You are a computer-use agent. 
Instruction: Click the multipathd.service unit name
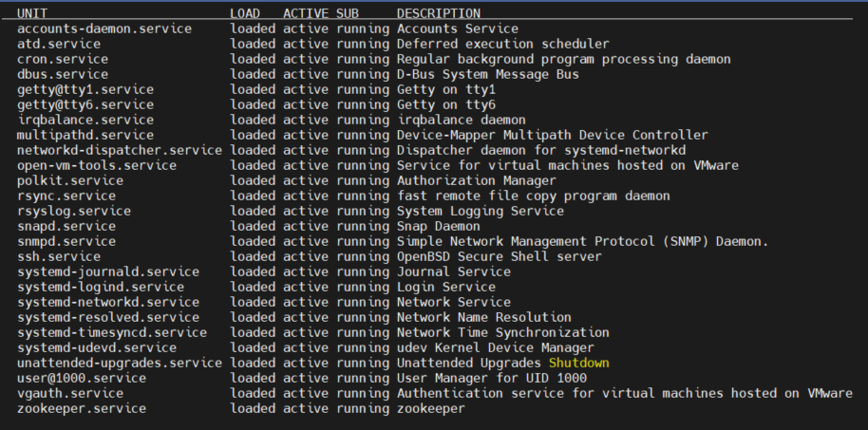(x=85, y=135)
